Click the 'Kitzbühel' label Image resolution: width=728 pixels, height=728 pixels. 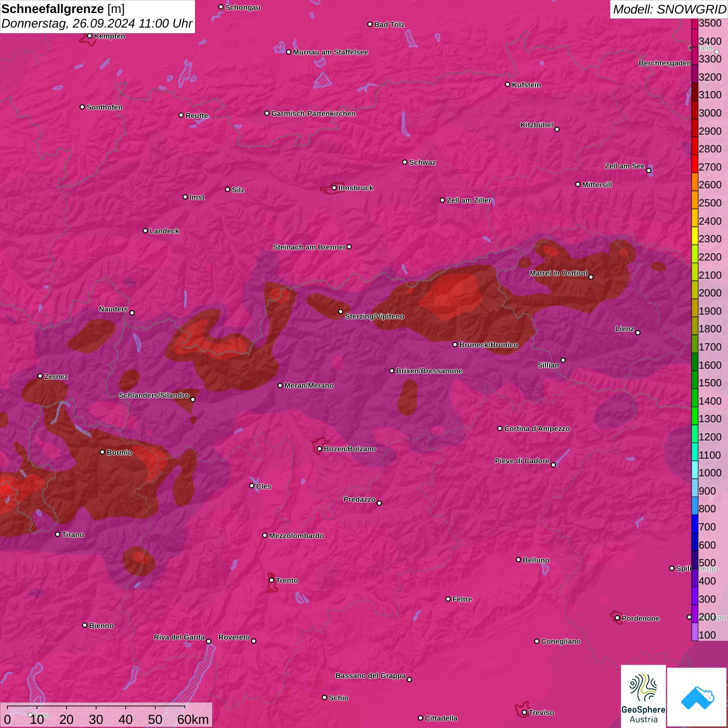pyautogui.click(x=537, y=125)
